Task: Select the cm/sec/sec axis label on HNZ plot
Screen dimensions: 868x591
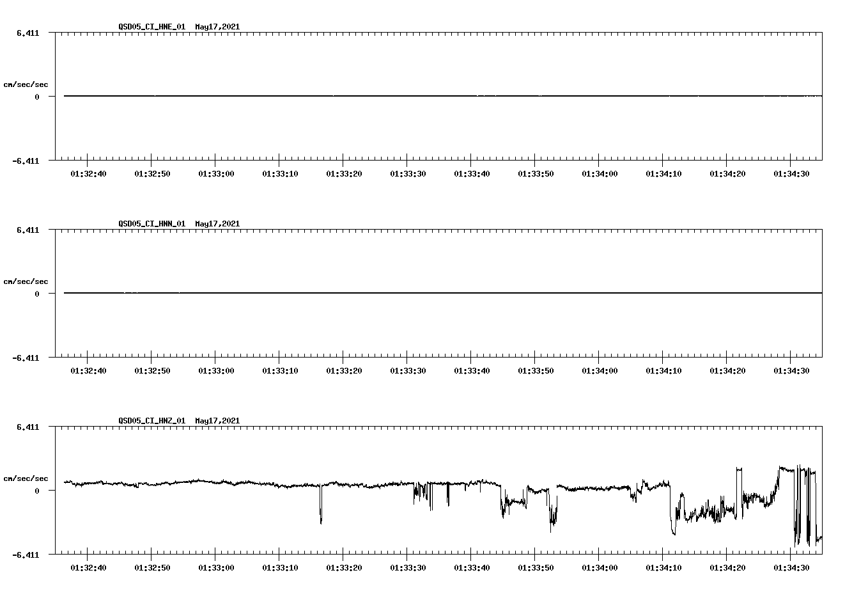Action: point(26,477)
